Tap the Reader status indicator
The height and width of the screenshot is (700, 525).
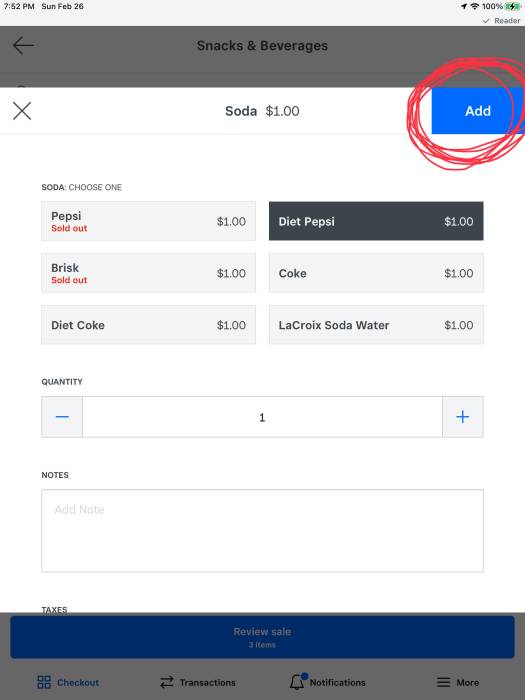tap(501, 21)
